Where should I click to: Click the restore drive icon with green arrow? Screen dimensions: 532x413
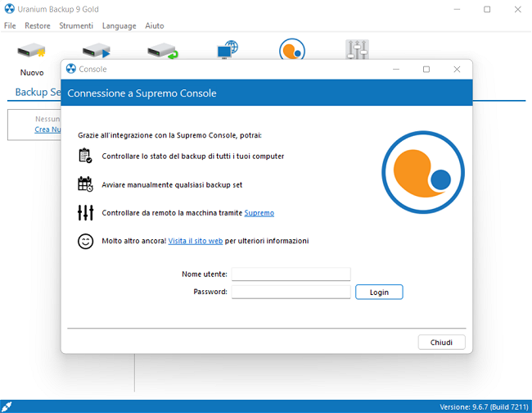[163, 52]
